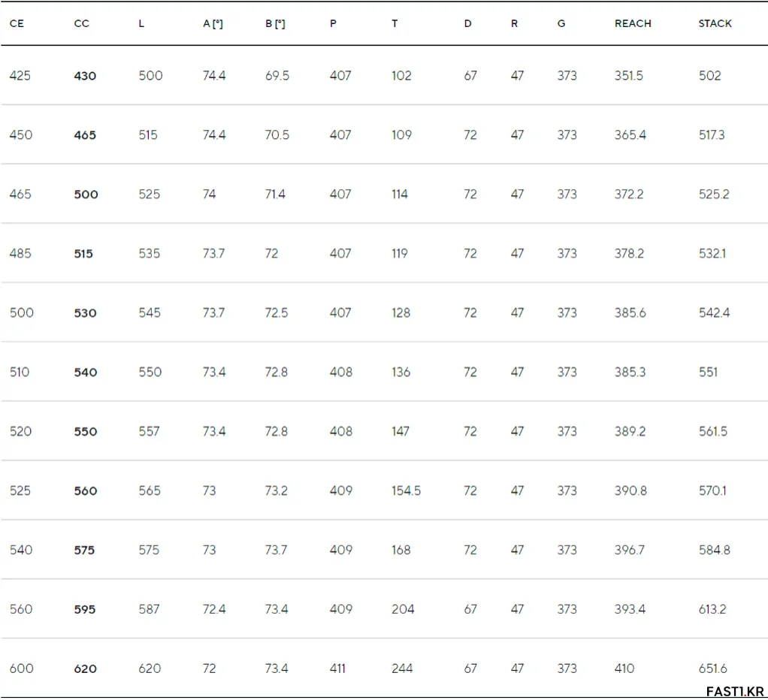Screen dimensions: 768x700
Task: Select the bold CC value 515
Action: coord(83,254)
